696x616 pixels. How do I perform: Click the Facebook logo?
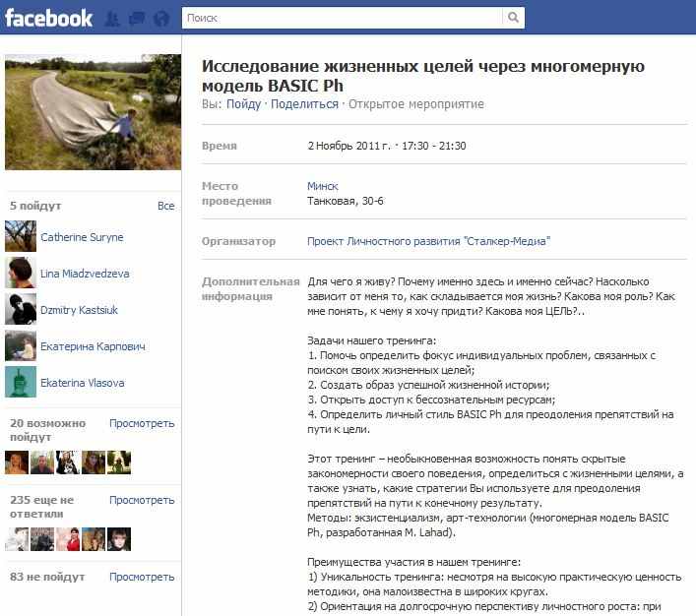48,18
